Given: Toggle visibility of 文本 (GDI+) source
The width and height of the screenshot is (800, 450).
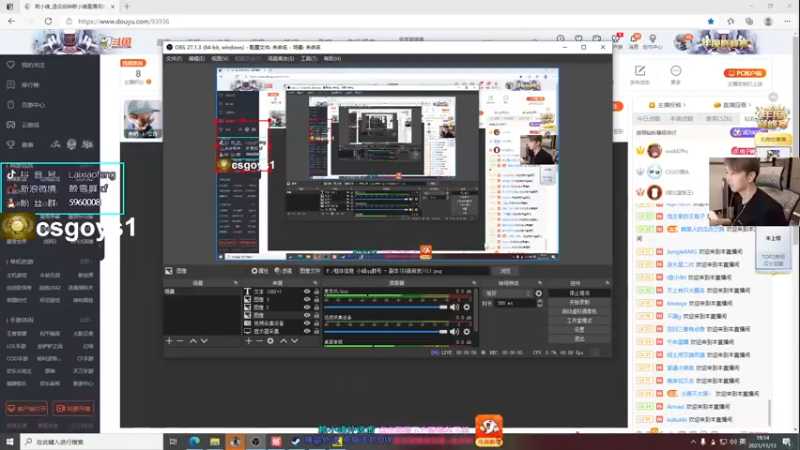Looking at the screenshot, I should click(307, 292).
